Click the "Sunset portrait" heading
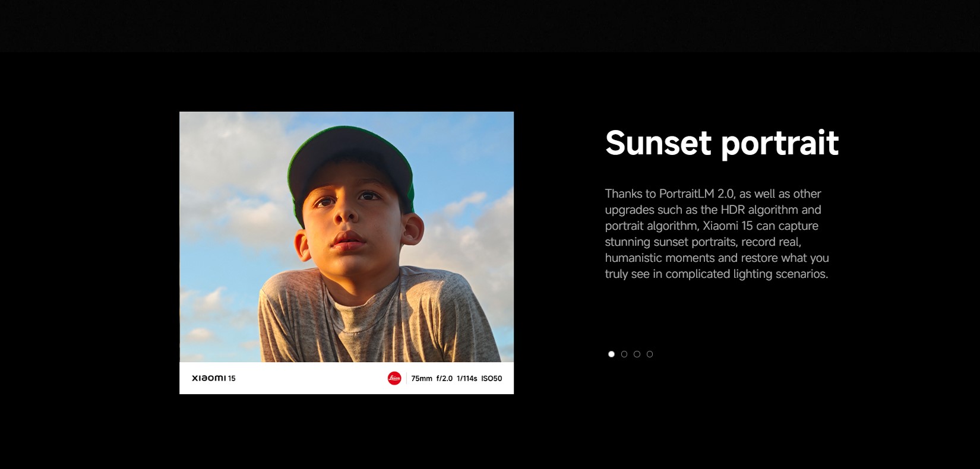The height and width of the screenshot is (469, 980). click(x=721, y=143)
